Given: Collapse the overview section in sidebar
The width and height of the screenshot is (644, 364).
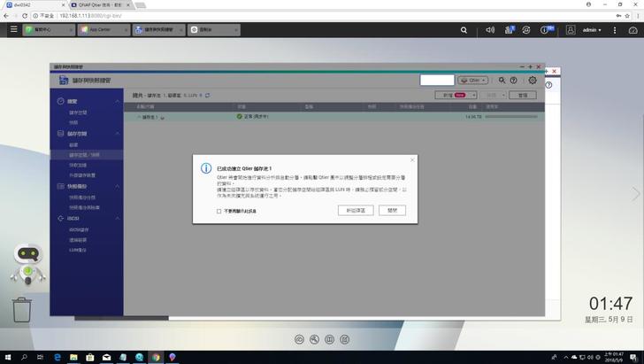Looking at the screenshot, I should coord(117,101).
